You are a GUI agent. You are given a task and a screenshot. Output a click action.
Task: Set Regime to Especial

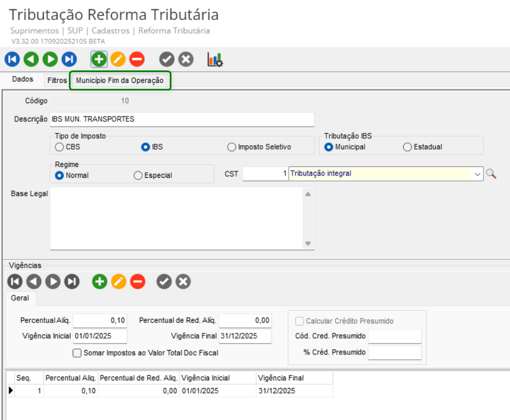click(x=138, y=176)
